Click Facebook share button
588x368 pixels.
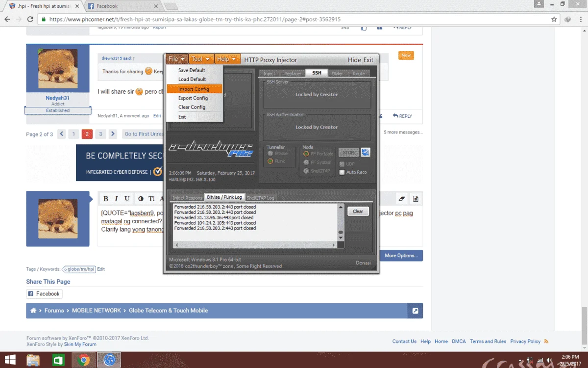point(44,294)
